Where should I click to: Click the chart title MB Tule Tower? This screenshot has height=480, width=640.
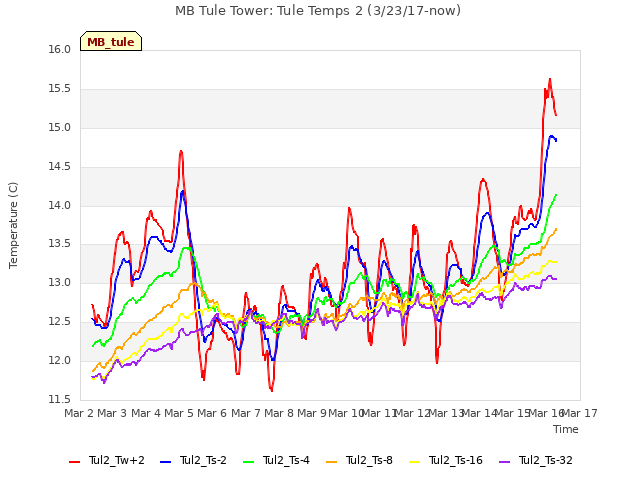coord(318,11)
